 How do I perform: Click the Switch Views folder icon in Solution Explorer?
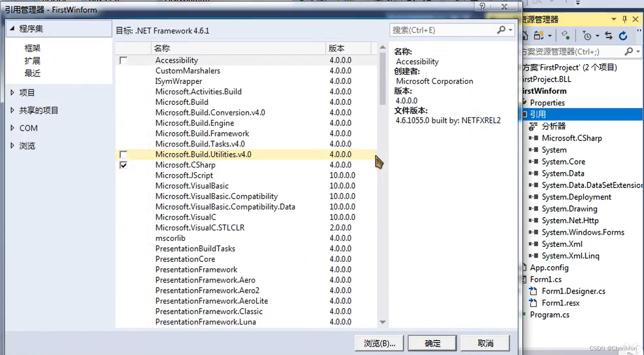(539, 35)
